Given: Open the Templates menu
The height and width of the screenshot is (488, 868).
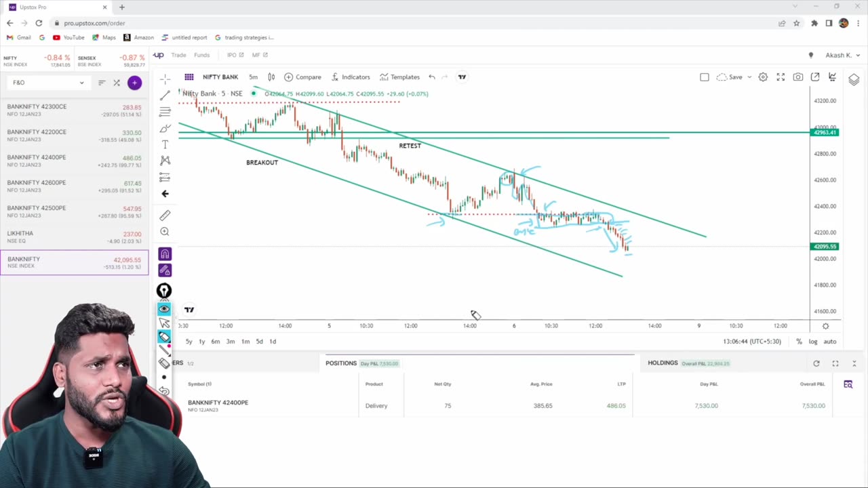Looking at the screenshot, I should [x=399, y=77].
